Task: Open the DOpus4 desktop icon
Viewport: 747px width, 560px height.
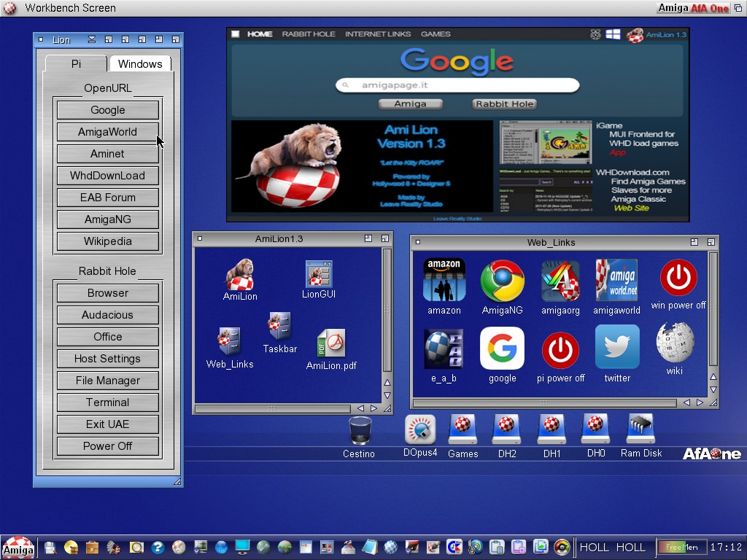Action: [420, 430]
